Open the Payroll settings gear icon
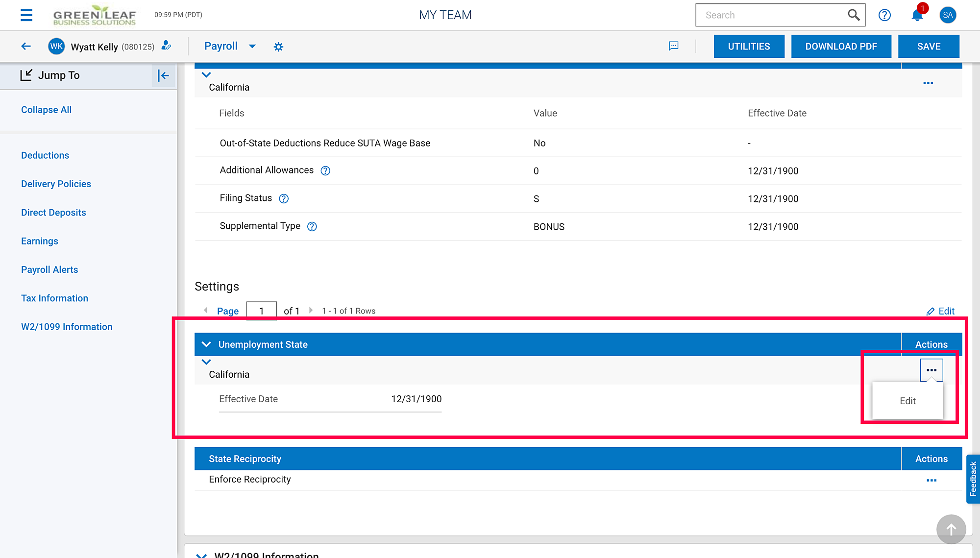The image size is (980, 558). click(278, 47)
